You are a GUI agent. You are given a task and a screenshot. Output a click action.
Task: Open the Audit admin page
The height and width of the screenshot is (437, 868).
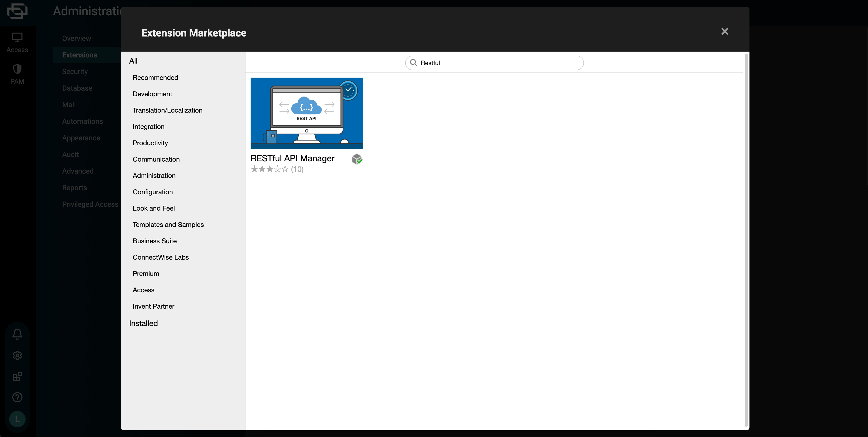click(x=71, y=154)
